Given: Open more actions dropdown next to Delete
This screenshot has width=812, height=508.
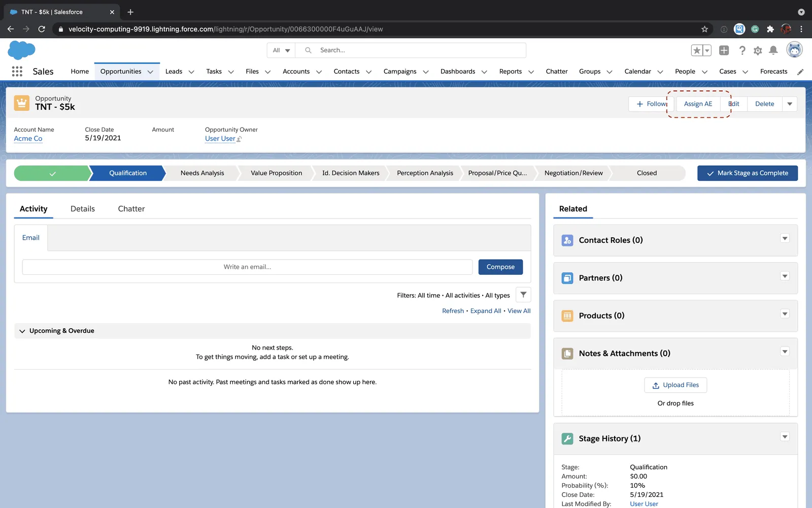Looking at the screenshot, I should click(x=790, y=104).
